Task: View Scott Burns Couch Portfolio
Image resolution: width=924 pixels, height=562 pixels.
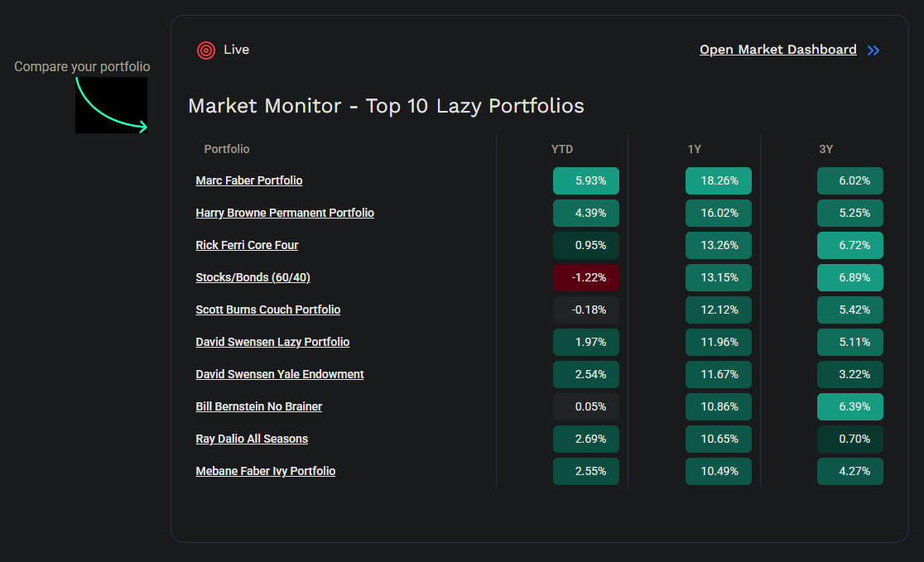Action: pos(267,310)
